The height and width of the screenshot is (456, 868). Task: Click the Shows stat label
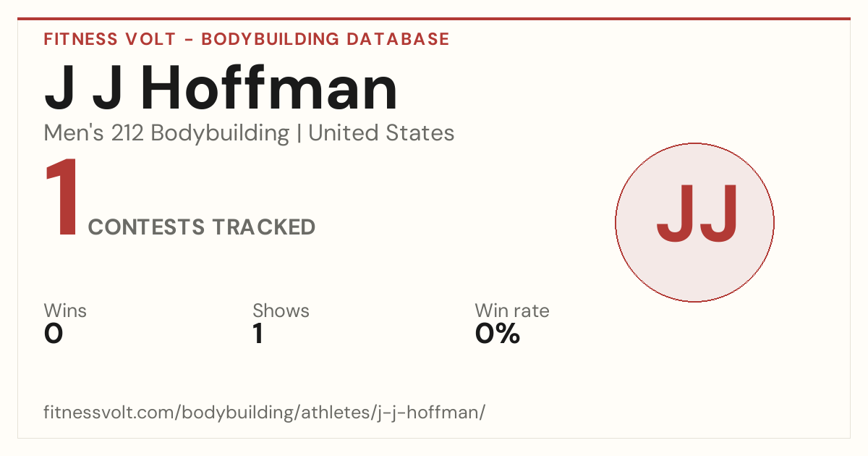281,311
